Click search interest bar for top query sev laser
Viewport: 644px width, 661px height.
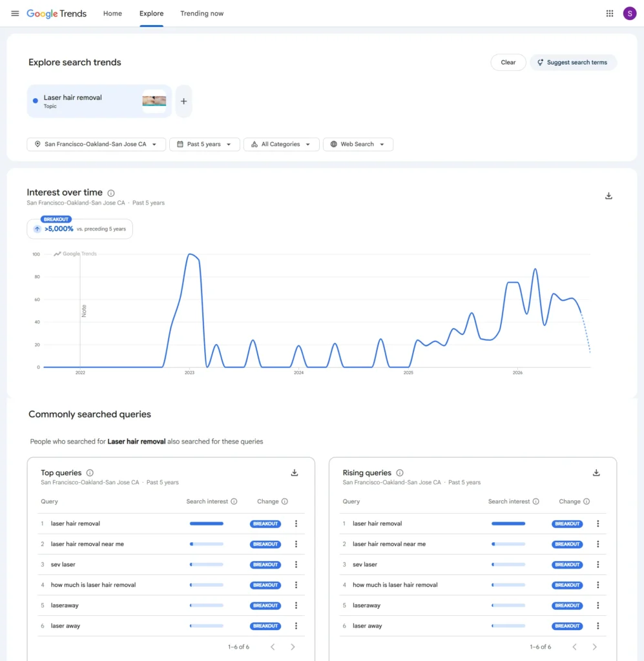[207, 564]
